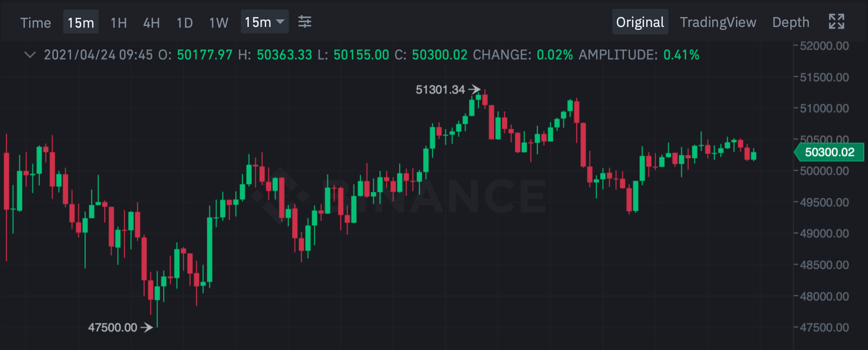The height and width of the screenshot is (350, 868).
Task: Select the Time chart interval
Action: [35, 23]
